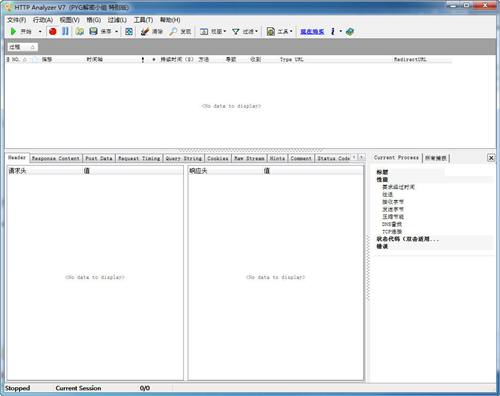Click the RedirectURL column header
Screen dimensions: 500x396
[410, 59]
